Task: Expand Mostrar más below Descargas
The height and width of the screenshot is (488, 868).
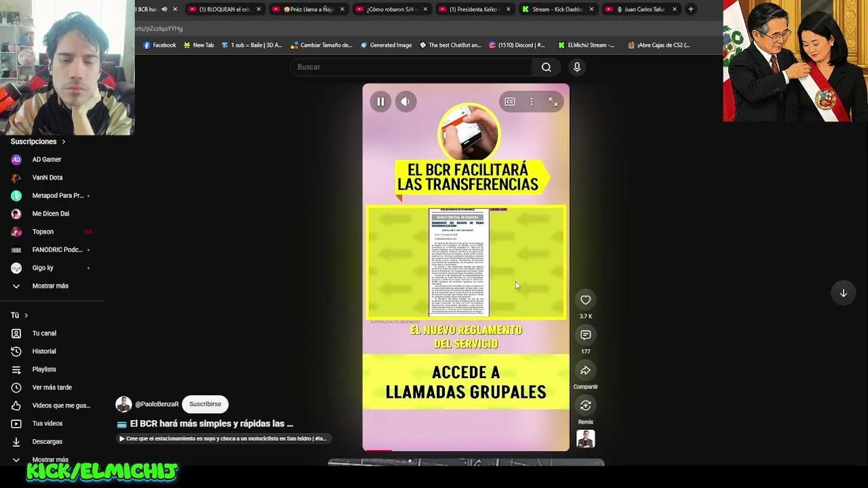Action: pos(52,460)
